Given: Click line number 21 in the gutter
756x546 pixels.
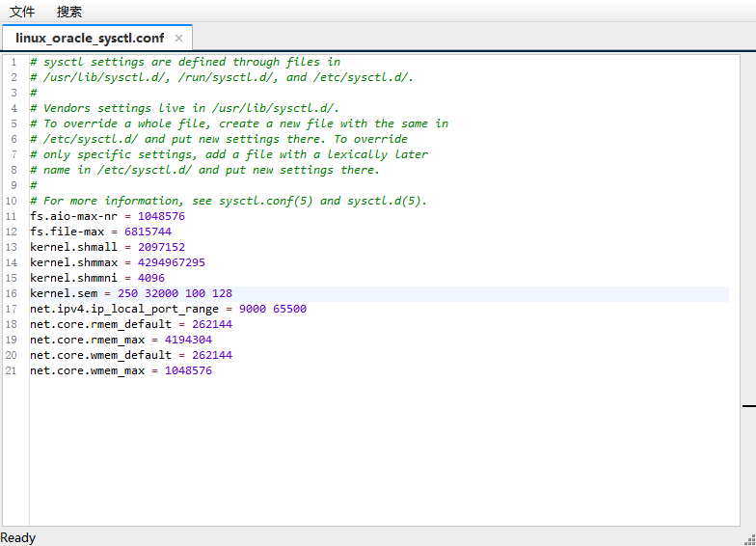Looking at the screenshot, I should (x=12, y=370).
